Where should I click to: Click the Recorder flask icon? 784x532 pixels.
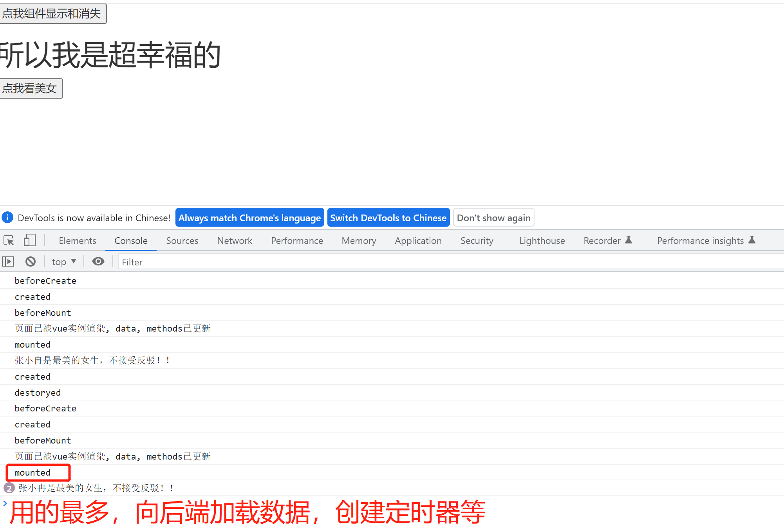click(x=629, y=240)
